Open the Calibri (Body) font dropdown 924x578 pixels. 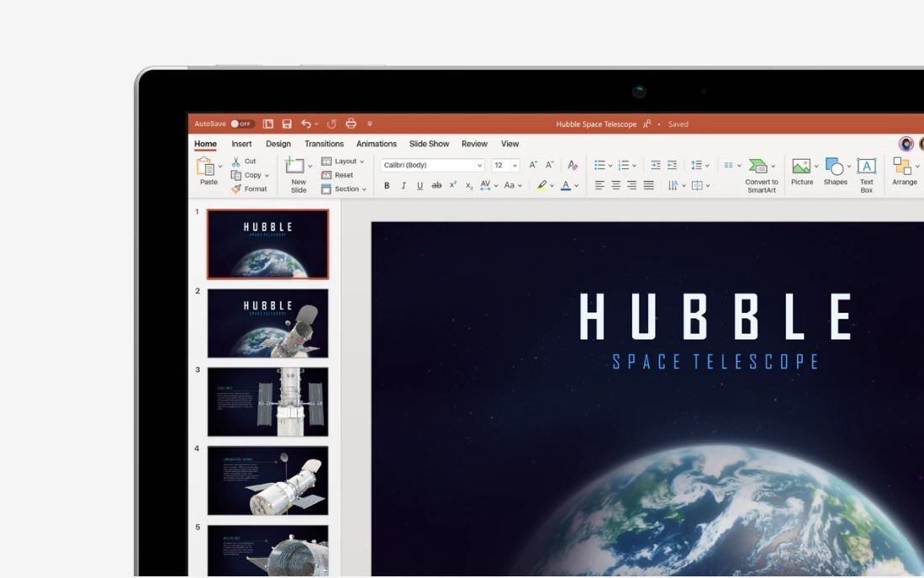[x=432, y=166]
